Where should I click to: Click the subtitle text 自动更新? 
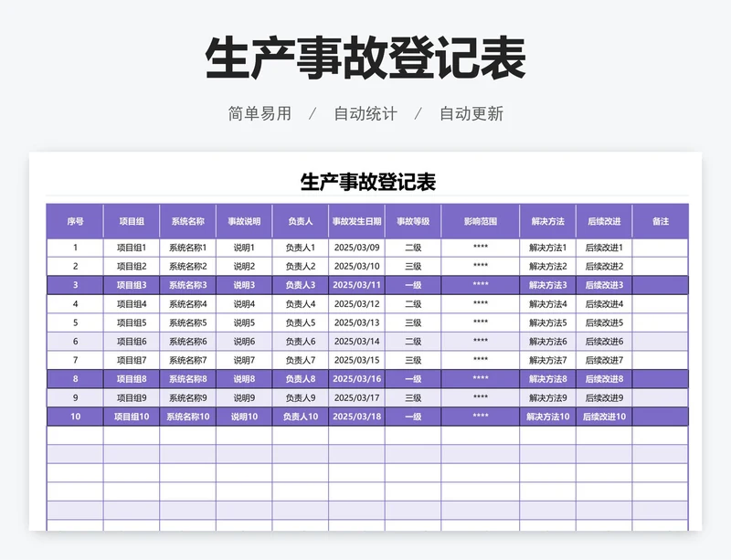[471, 113]
